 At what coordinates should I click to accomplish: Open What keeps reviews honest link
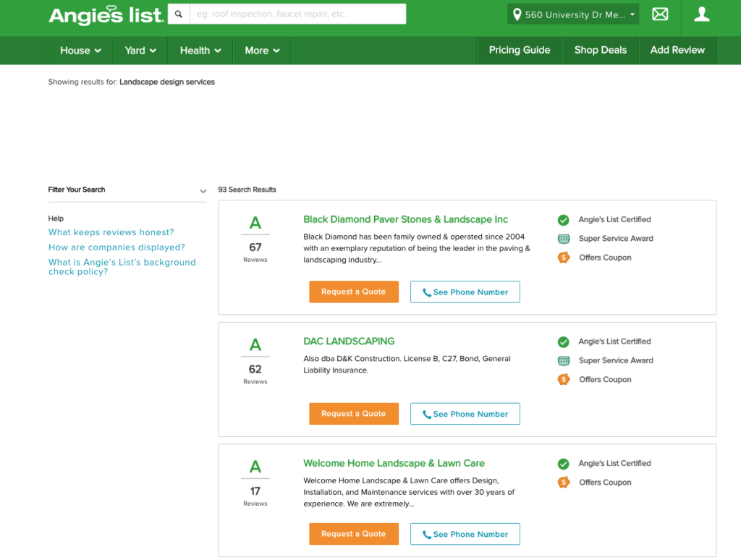[111, 232]
